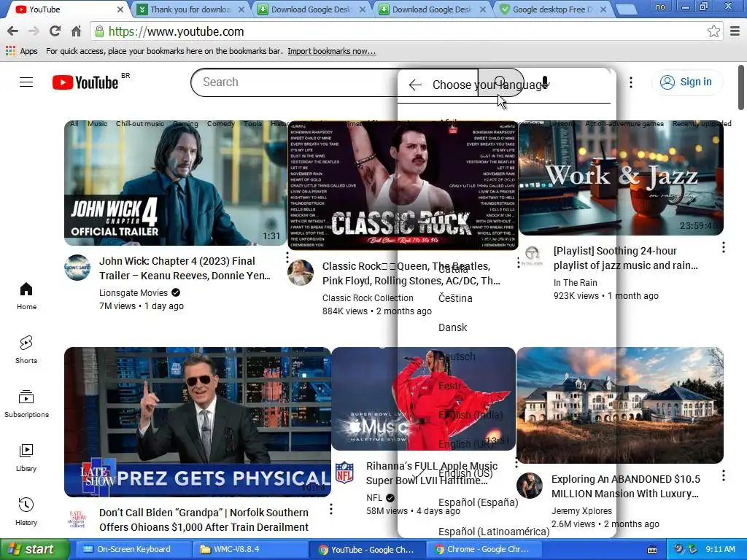Select the Music filter chip
Screen dimensions: 747x560
point(97,124)
